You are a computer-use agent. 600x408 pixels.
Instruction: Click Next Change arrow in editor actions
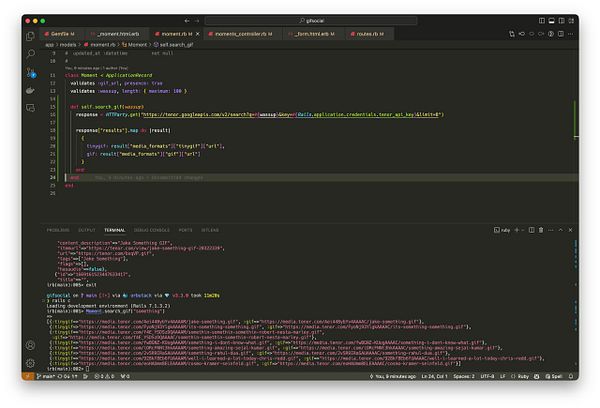(x=541, y=34)
